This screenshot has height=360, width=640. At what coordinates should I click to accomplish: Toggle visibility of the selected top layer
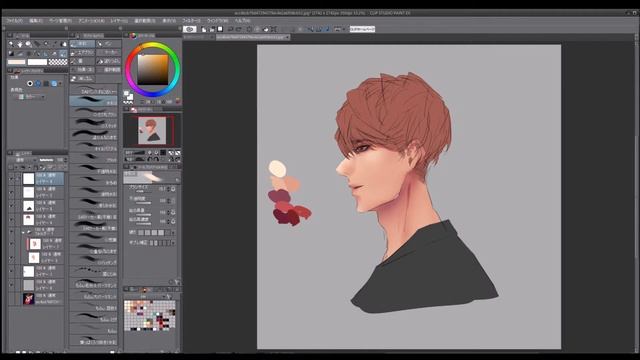tap(11, 179)
